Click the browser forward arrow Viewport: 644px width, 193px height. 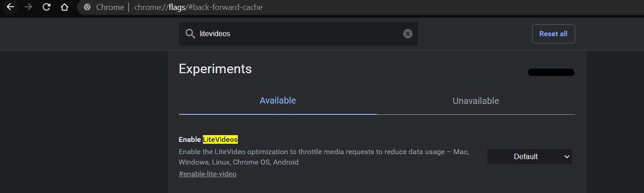point(28,7)
